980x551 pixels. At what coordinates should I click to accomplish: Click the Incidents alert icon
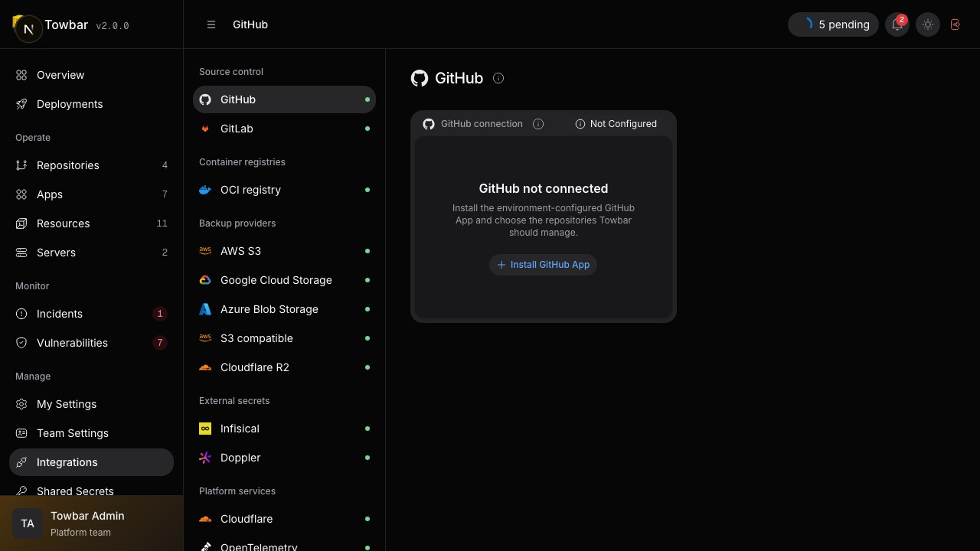point(21,314)
